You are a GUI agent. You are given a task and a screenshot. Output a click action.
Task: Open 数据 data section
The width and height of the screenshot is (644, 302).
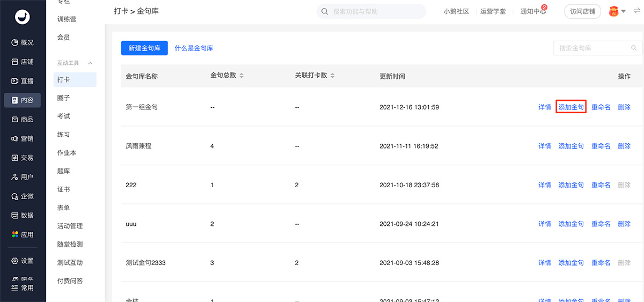point(23,215)
